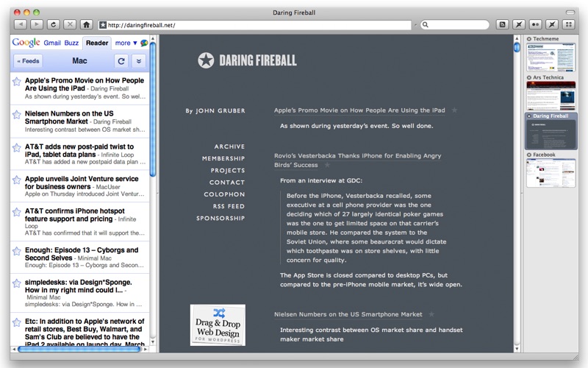Open Nielsen Numbers on the US Smartphone Market article
Image resolution: width=588 pixels, height=368 pixels.
(x=348, y=314)
